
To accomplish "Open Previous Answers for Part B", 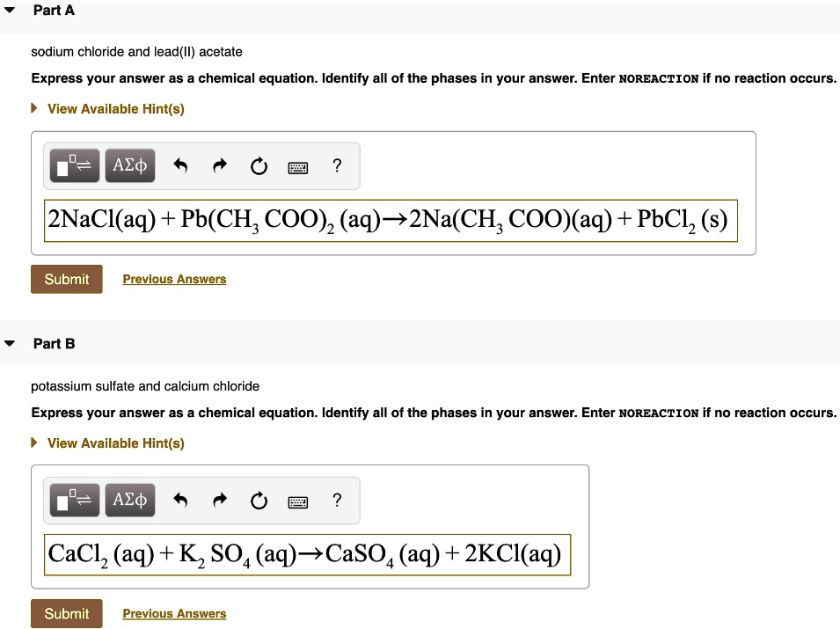I will click(x=173, y=613).
